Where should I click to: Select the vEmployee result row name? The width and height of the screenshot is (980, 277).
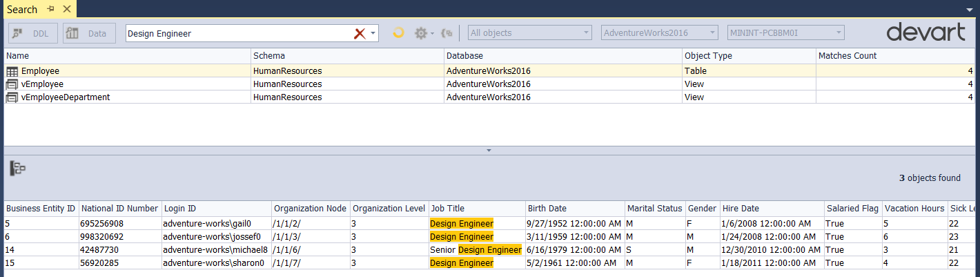point(42,84)
